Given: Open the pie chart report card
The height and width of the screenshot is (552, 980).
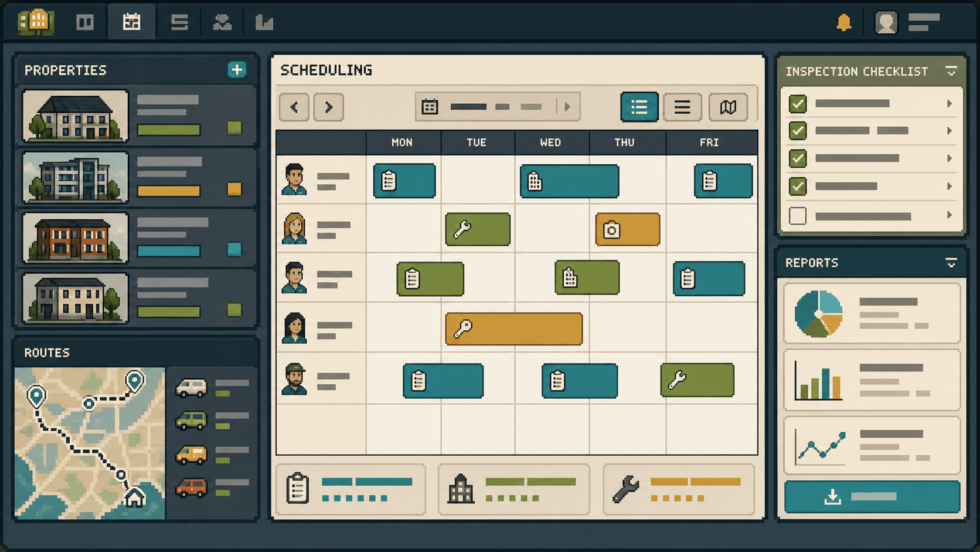Looking at the screenshot, I should (x=872, y=313).
